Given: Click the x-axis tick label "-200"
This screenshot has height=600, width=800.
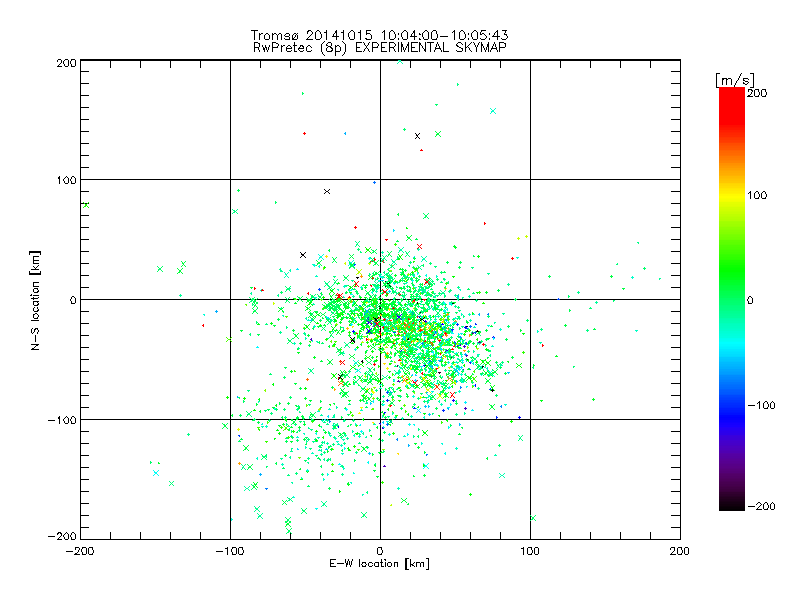Looking at the screenshot, I should point(80,551).
